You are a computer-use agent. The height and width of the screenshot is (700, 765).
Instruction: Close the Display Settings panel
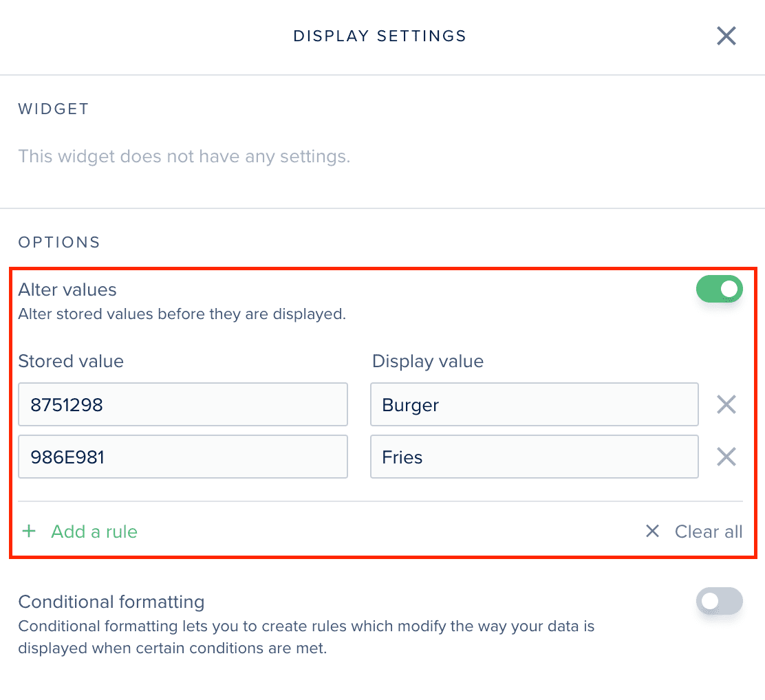pos(726,36)
